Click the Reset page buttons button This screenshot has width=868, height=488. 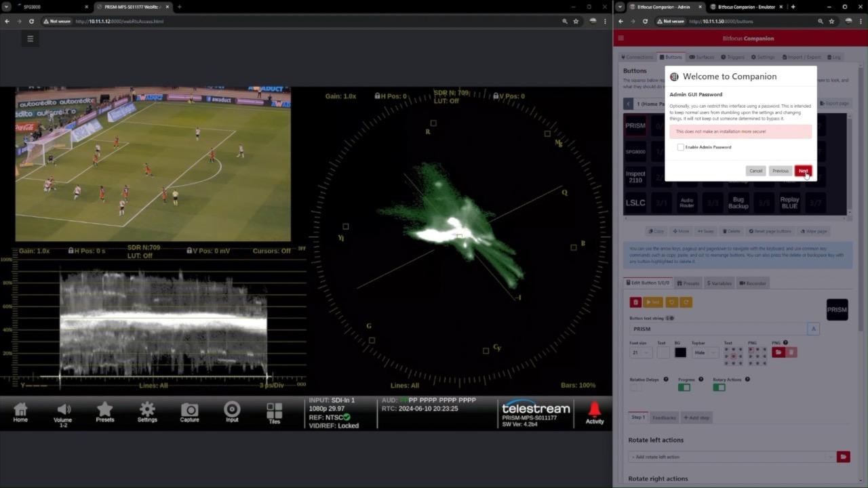770,231
